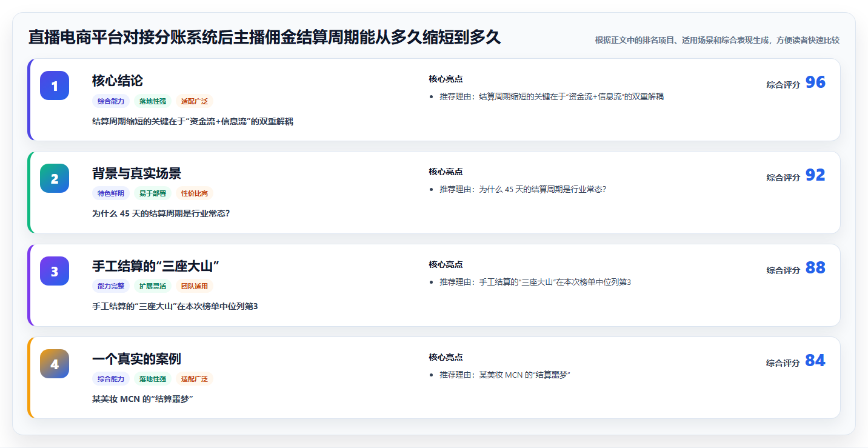Click the subtitle starting with 根据正文中的排名项目
868x448 pixels.
click(717, 40)
